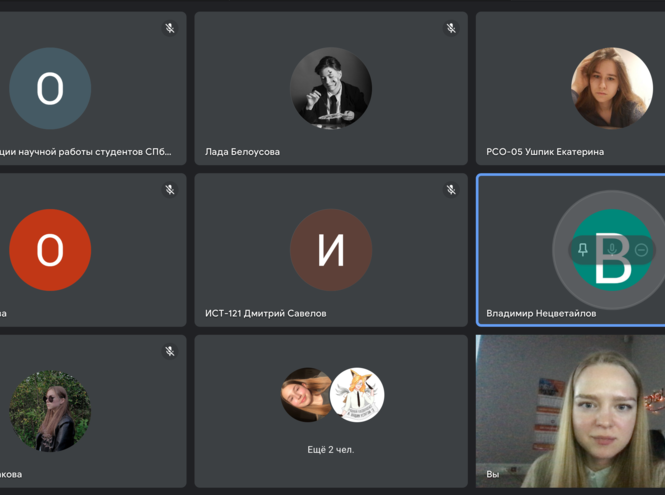Select РСО-05 Ушпик Екатерина's avatar photo
Screen dimensions: 665x495
(611, 88)
